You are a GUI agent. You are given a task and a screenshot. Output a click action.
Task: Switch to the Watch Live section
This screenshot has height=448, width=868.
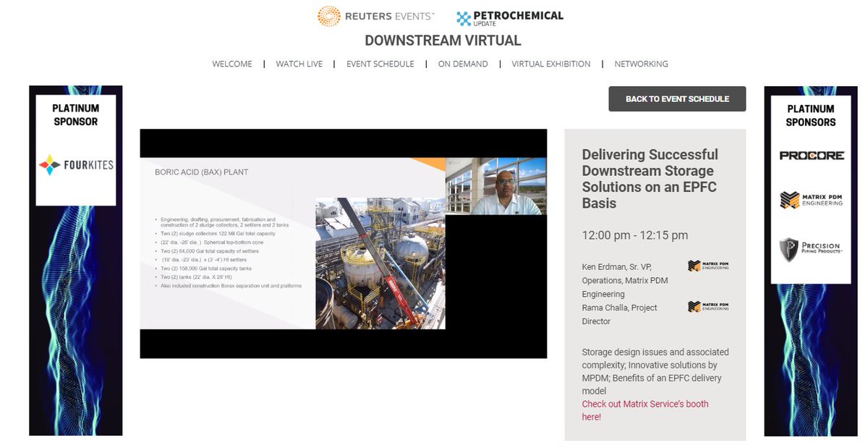point(299,64)
